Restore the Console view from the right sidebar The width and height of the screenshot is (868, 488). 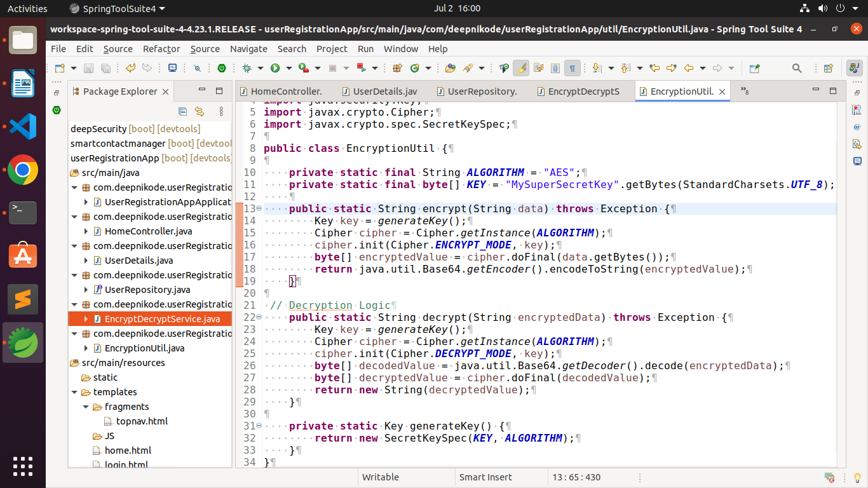tap(857, 161)
